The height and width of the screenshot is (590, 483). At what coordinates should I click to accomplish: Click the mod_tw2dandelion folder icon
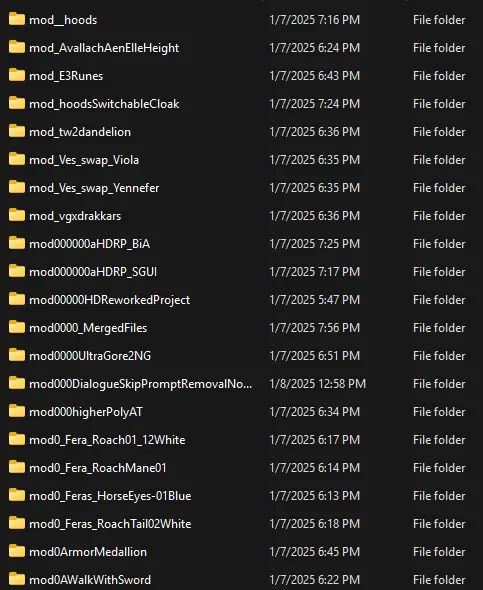coord(17,131)
